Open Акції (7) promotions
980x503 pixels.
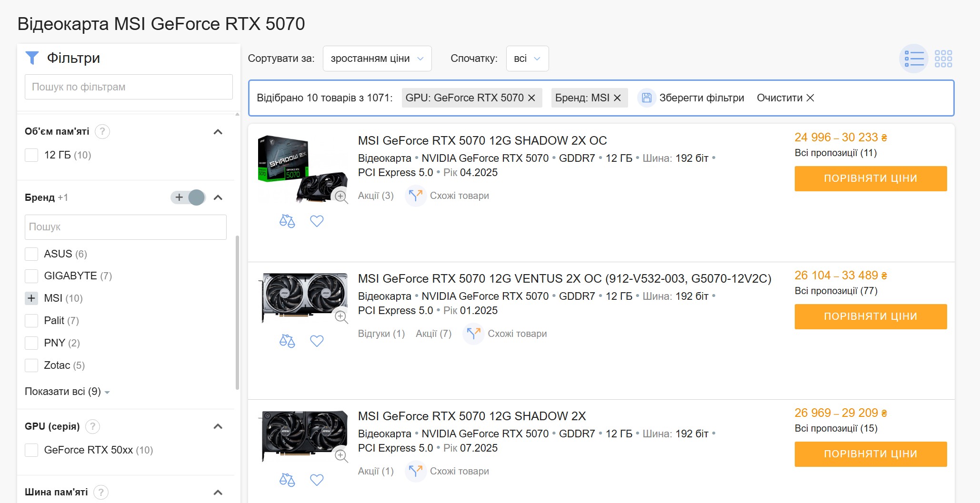433,334
